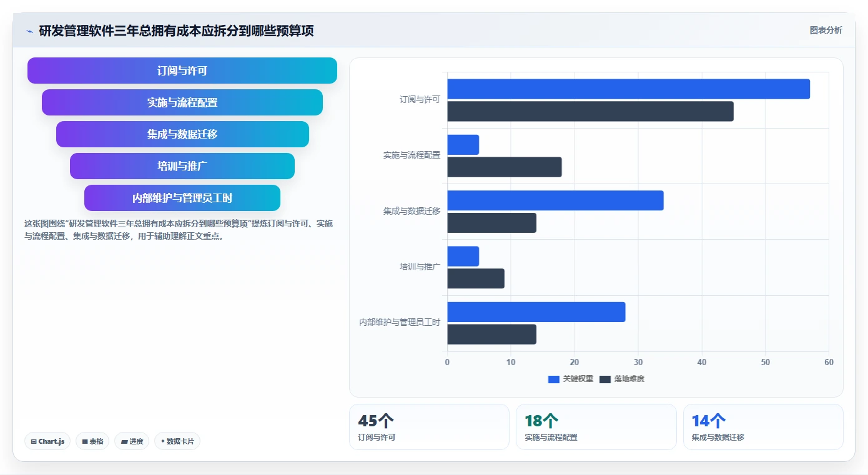
Task: Click the 集成与数据迁移 chart axis label
Action: (x=412, y=211)
